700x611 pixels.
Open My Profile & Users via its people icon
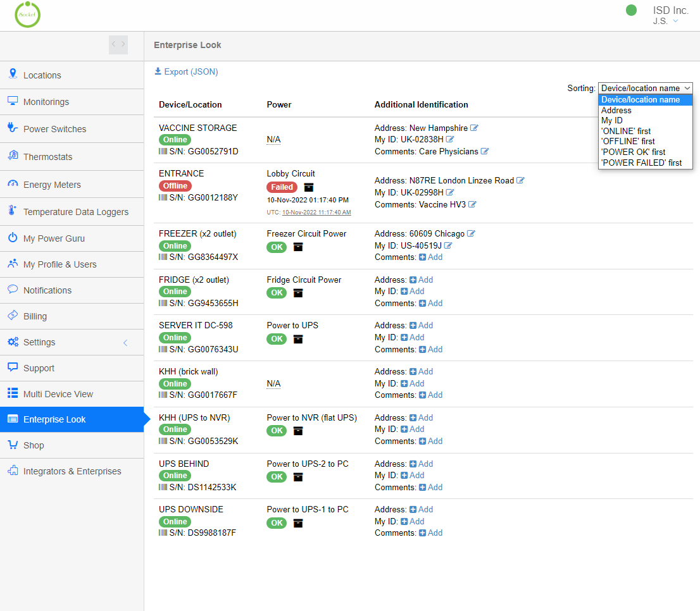tap(13, 263)
